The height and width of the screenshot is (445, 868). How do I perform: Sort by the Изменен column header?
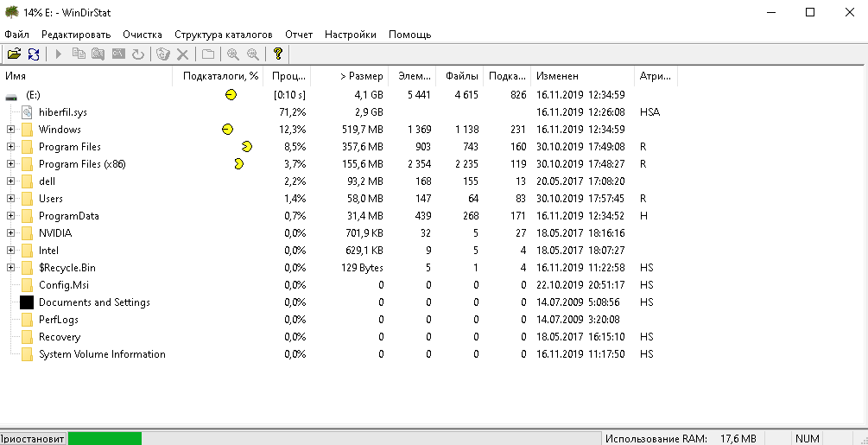pyautogui.click(x=582, y=76)
